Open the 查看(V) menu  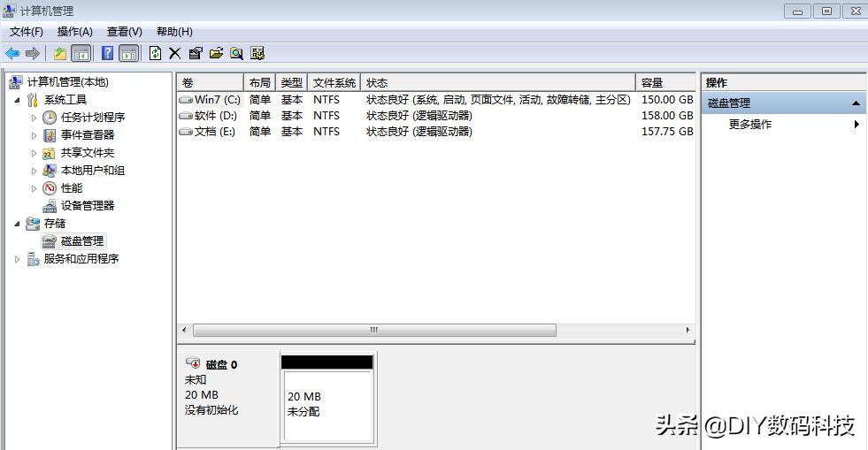tap(125, 32)
